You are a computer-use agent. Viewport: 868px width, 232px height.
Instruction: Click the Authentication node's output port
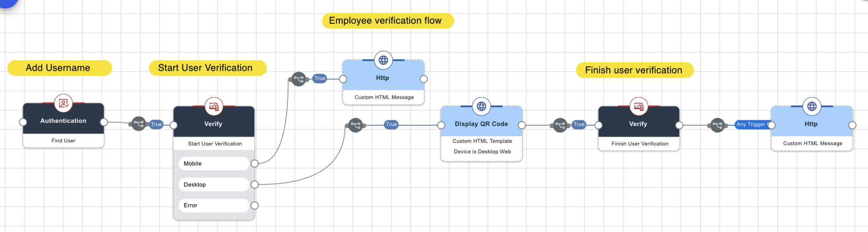click(x=104, y=122)
